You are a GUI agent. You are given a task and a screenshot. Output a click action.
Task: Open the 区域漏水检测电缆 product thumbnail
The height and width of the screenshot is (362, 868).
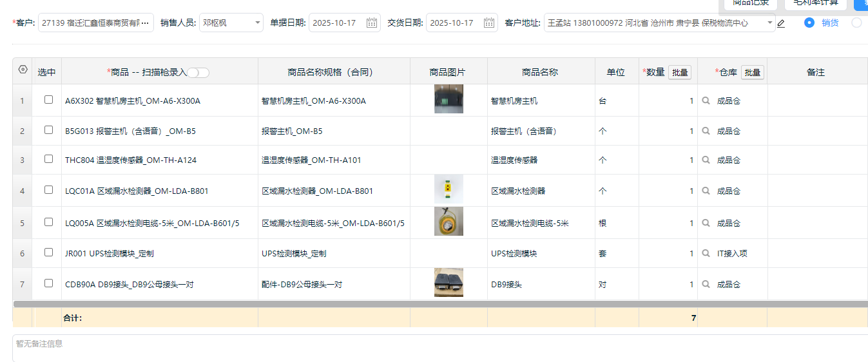coord(448,222)
